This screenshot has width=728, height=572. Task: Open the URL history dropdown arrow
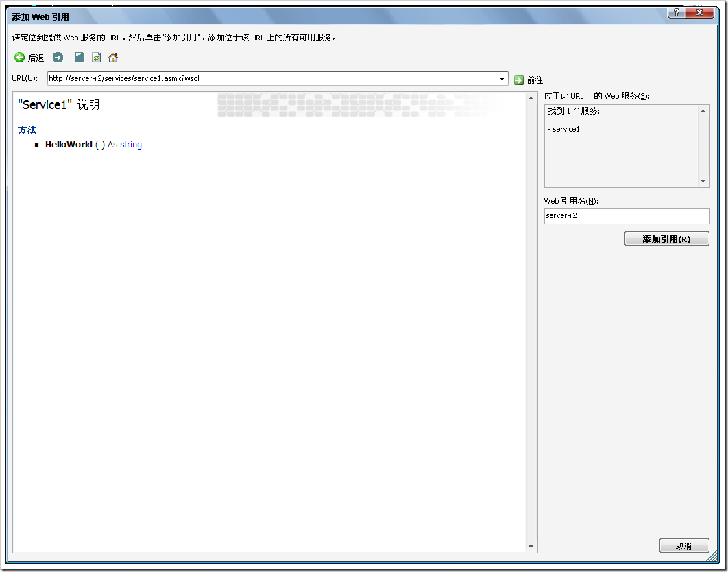coord(502,78)
